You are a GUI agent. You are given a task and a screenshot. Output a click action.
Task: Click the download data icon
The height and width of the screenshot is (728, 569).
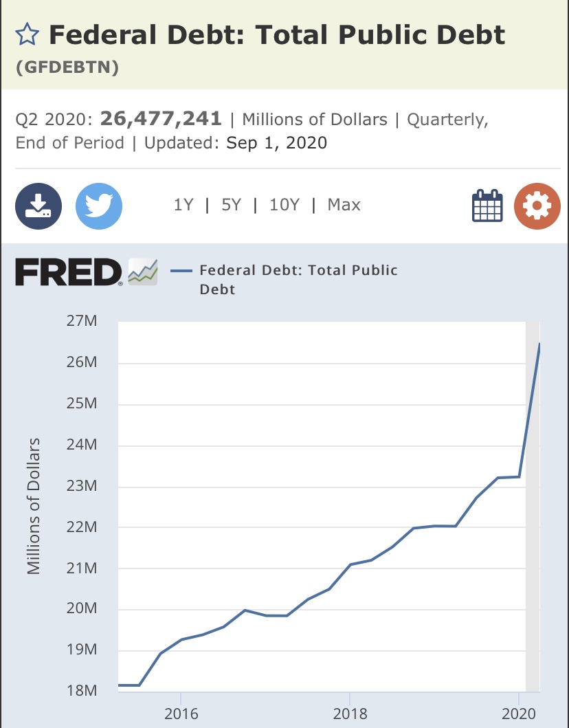click(x=38, y=206)
